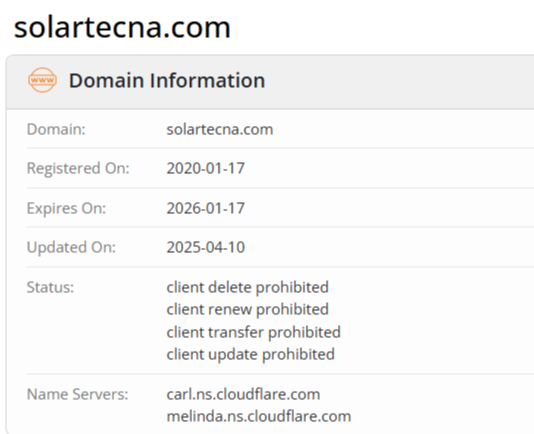Click name server carl.ns.cloudflare.com

(x=243, y=394)
